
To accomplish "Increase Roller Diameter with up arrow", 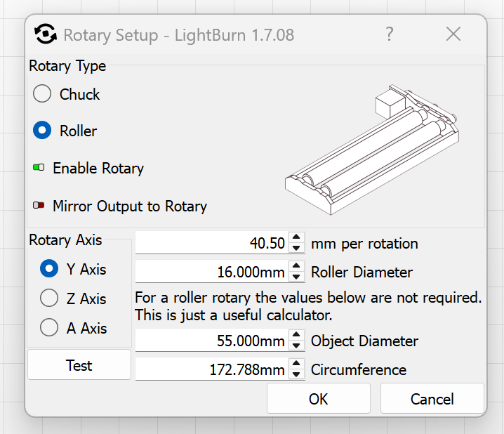I will pos(297,267).
